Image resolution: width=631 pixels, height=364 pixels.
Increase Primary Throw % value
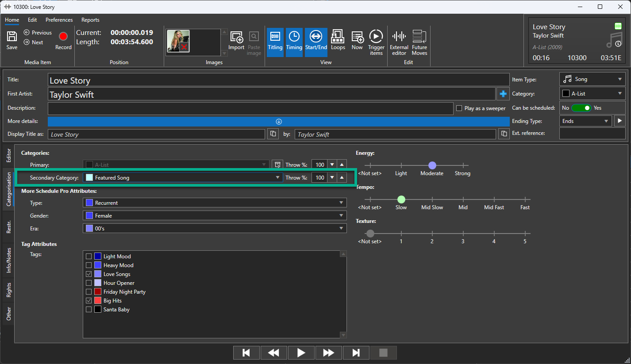coord(342,165)
